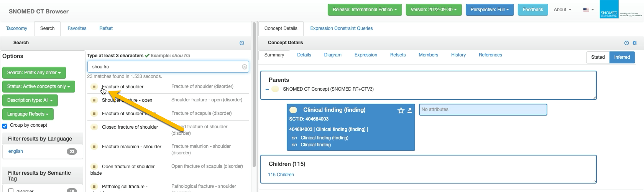Viewport: 644px width, 192px height.
Task: Open the References sub-tab
Action: [490, 55]
